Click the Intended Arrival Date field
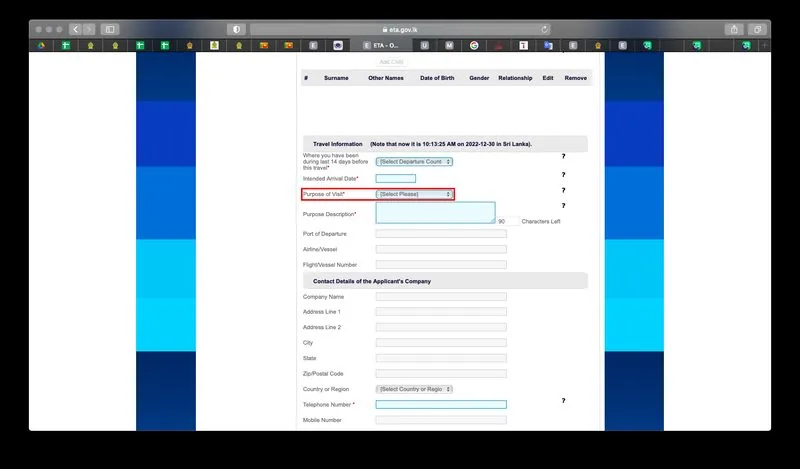 (x=395, y=178)
